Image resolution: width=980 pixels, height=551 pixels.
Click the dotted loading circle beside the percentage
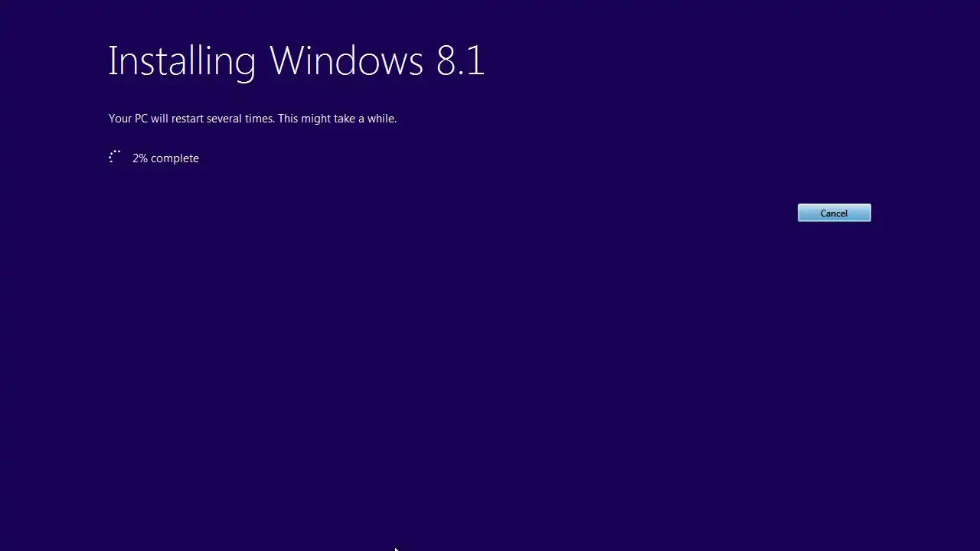coord(115,157)
